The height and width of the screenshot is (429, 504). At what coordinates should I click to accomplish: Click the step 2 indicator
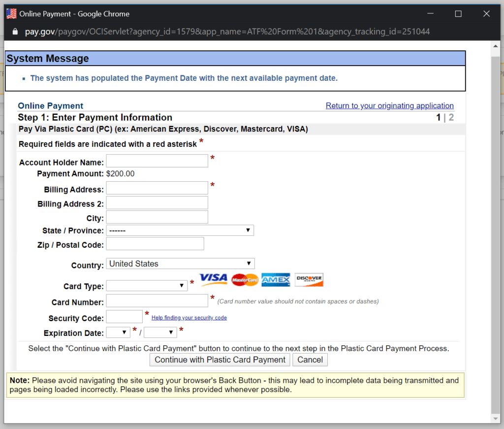[451, 117]
